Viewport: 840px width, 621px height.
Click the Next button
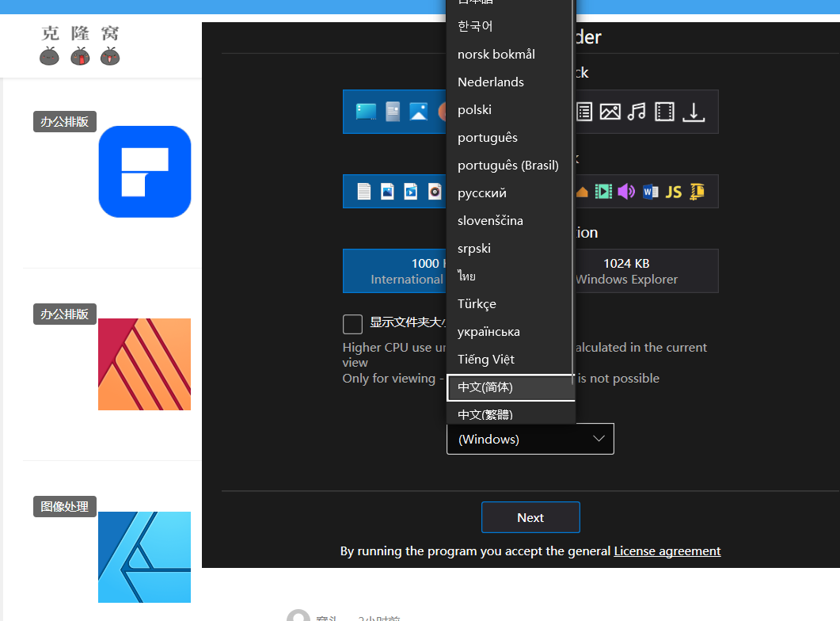pyautogui.click(x=530, y=517)
